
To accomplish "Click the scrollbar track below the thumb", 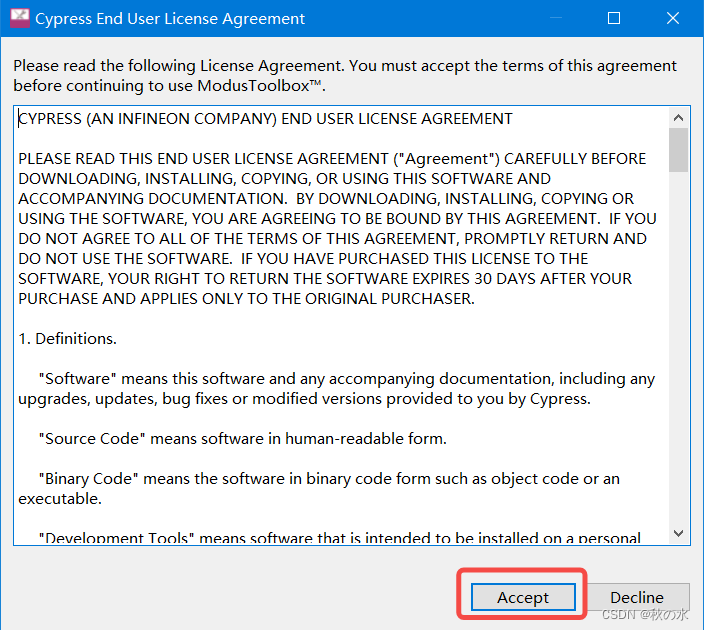I will [678, 347].
